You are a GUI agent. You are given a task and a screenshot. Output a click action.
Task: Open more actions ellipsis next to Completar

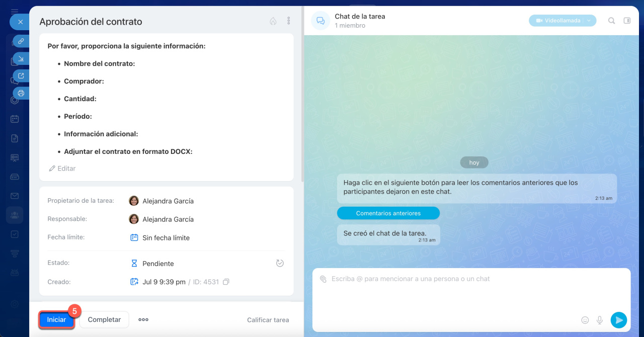click(143, 320)
